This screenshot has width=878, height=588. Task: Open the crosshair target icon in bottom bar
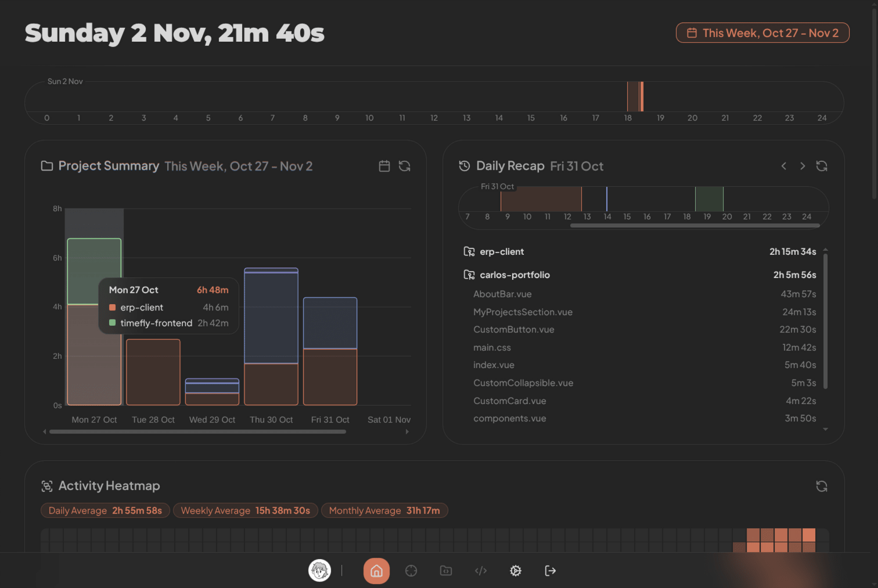click(411, 571)
